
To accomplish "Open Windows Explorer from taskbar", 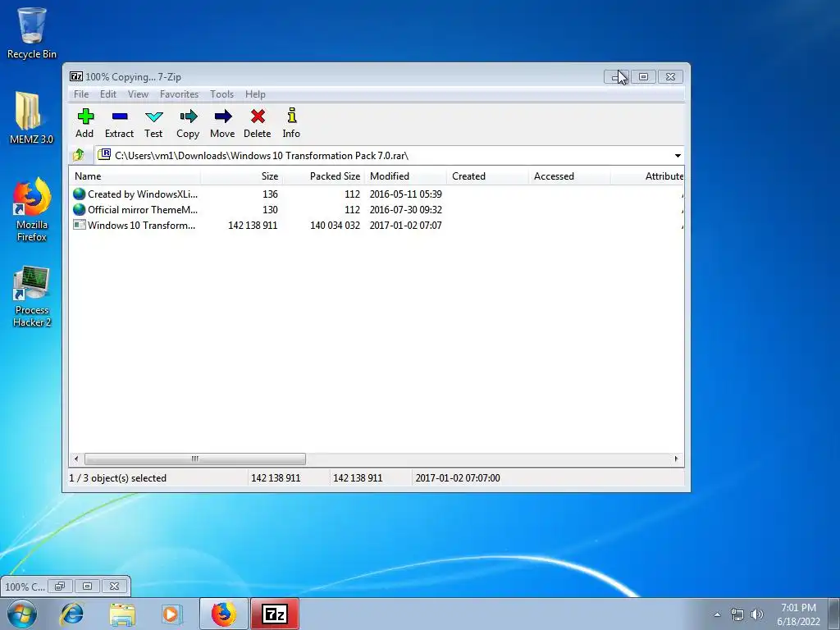I will pyautogui.click(x=122, y=614).
